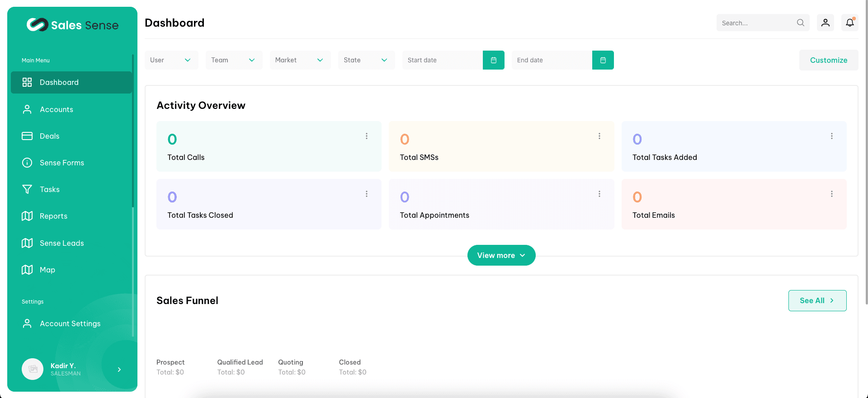This screenshot has width=868, height=398.
Task: Navigate to Sense Forms
Action: coord(71,163)
